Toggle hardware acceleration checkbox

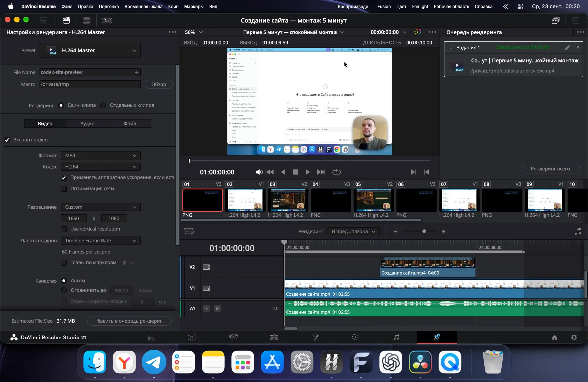click(x=64, y=177)
